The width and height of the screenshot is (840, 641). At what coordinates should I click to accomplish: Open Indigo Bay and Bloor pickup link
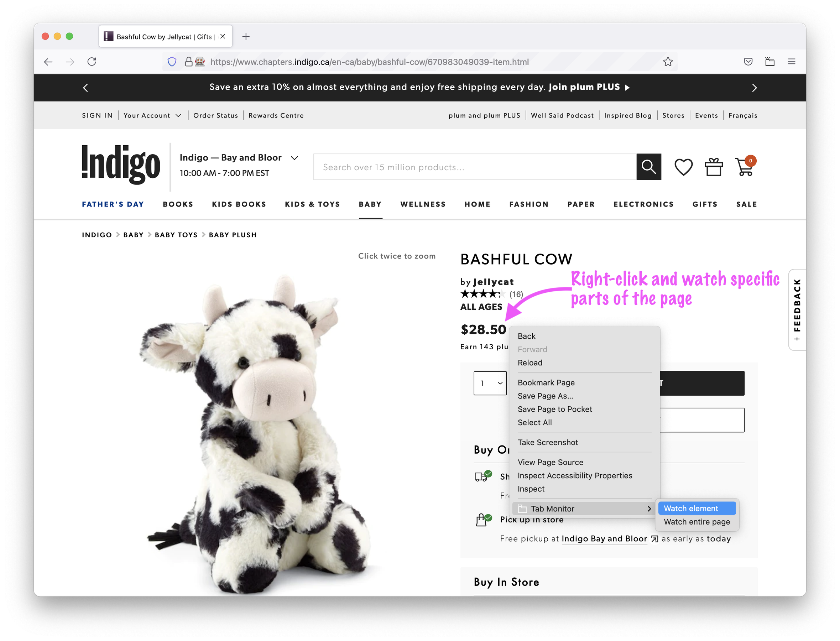pyautogui.click(x=604, y=539)
